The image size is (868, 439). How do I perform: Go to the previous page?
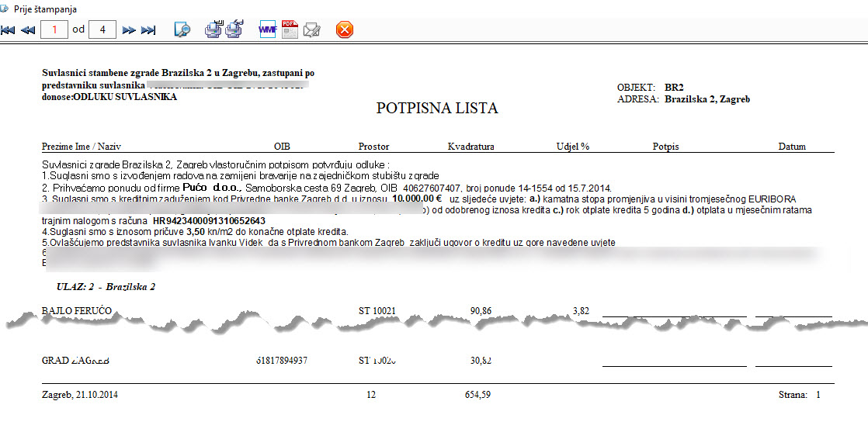[x=28, y=29]
